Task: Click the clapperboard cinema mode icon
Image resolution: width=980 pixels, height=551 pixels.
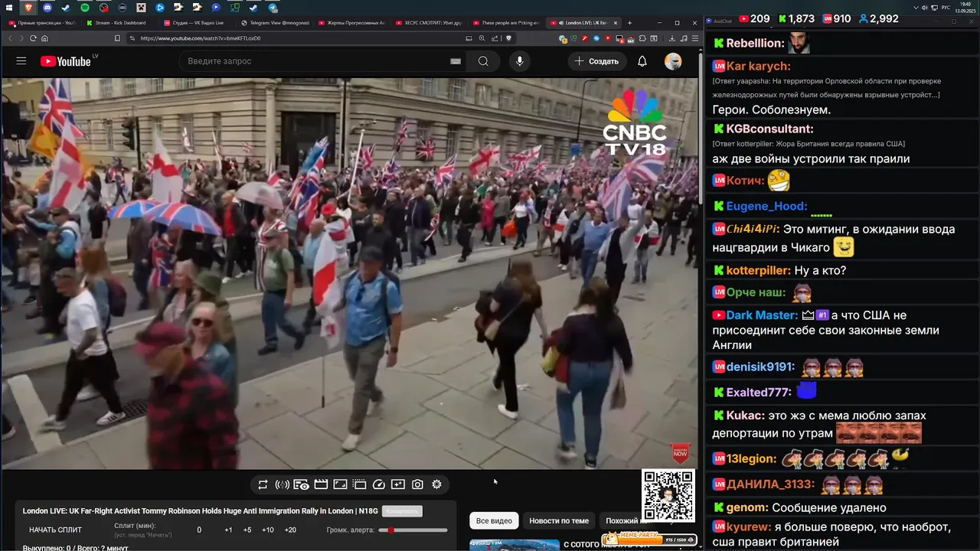Action: (x=321, y=484)
